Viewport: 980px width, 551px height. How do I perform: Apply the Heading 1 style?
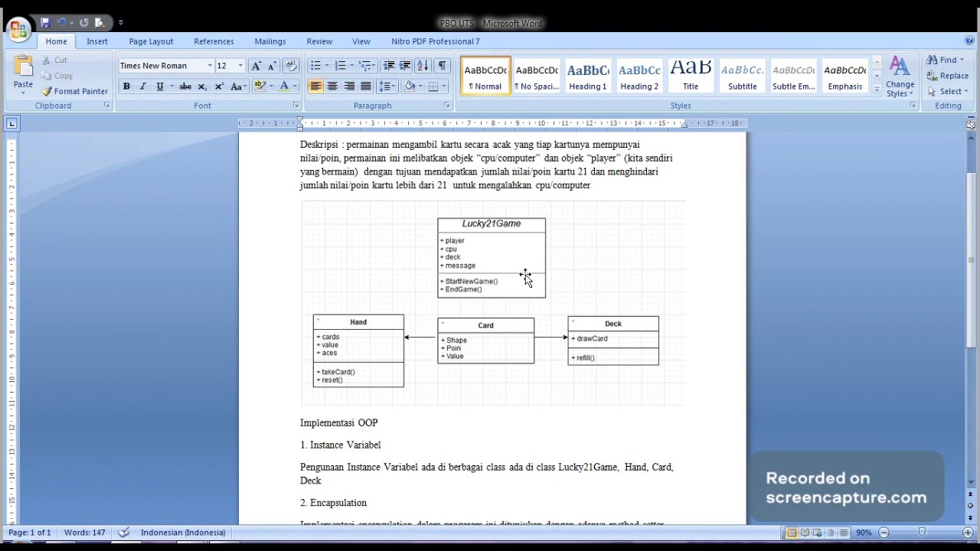point(588,76)
